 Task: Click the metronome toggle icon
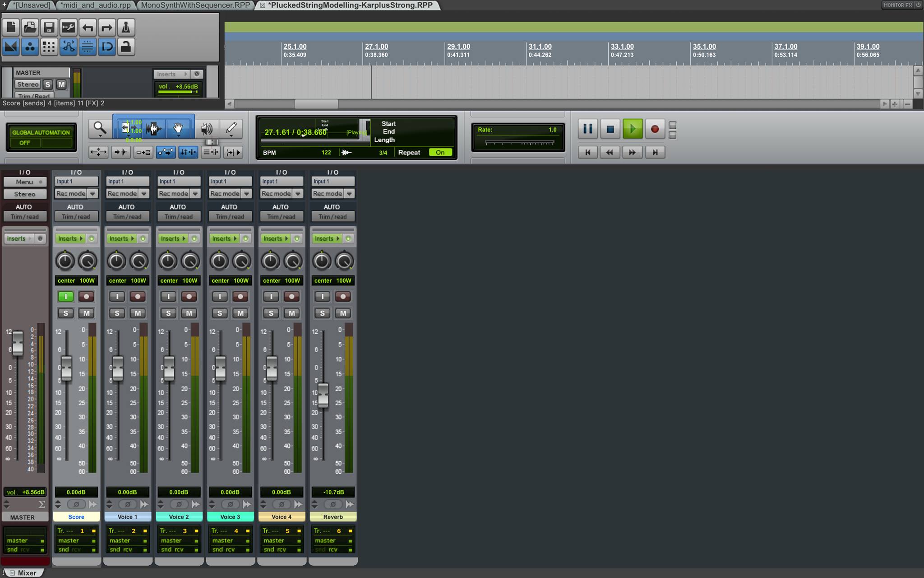click(x=126, y=28)
